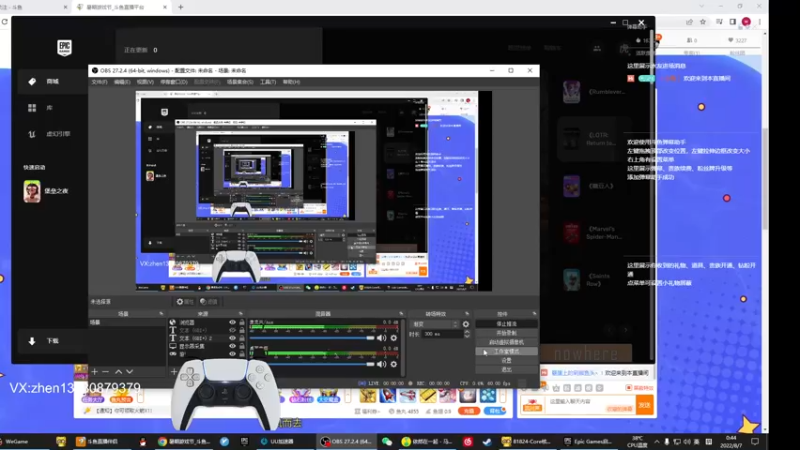800x450 pixels.
Task: Step transition duration 300 ms spinner
Action: tap(467, 334)
